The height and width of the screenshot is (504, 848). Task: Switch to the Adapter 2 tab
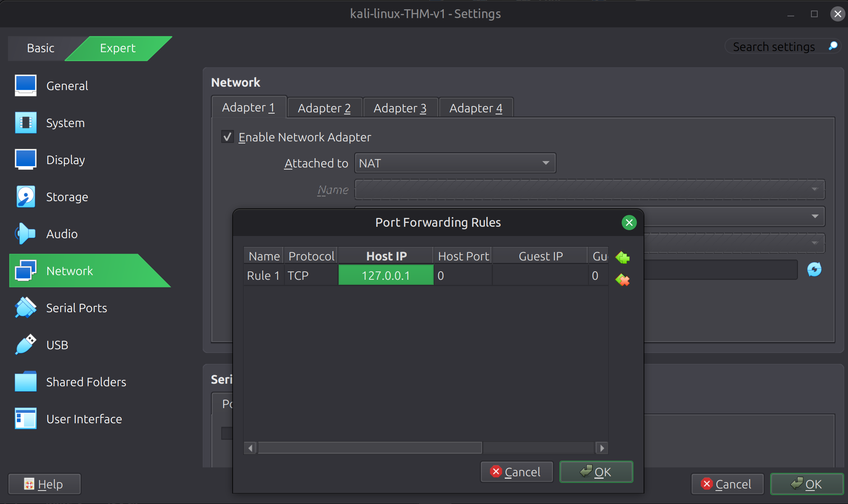[324, 108]
